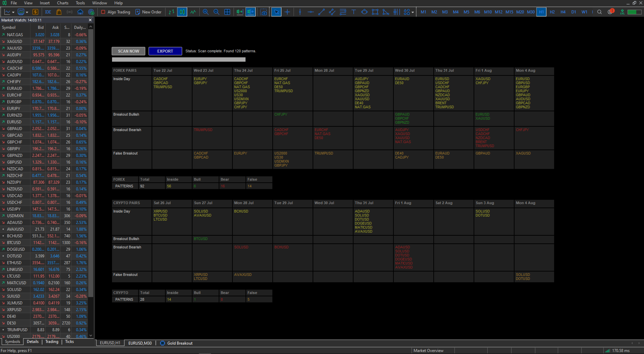Open the New Order dialog
The width and height of the screenshot is (644, 354).
148,12
